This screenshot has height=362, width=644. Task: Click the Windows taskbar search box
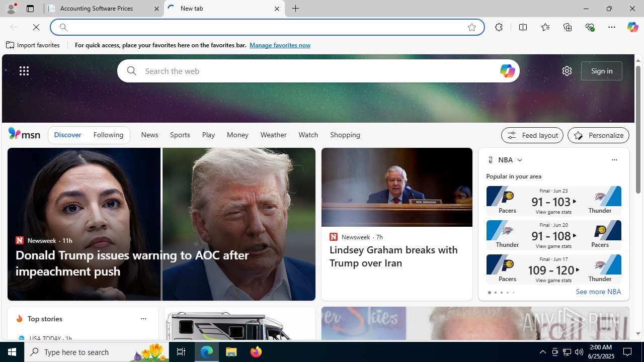point(96,352)
